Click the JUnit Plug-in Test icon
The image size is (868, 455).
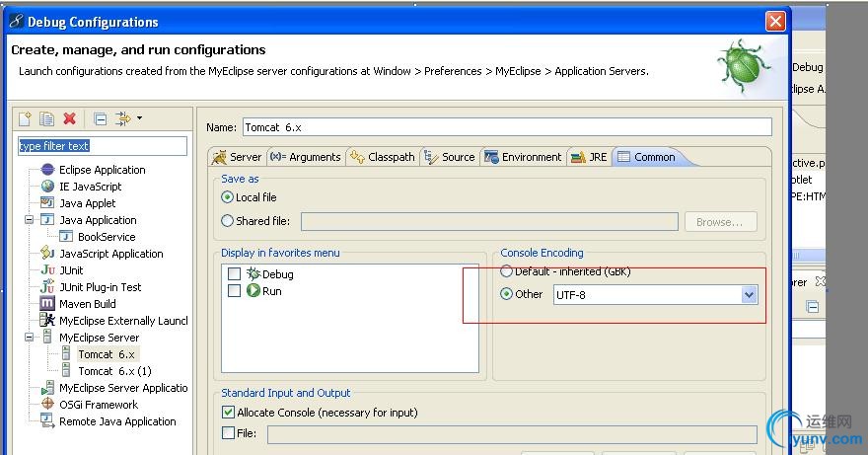click(47, 287)
